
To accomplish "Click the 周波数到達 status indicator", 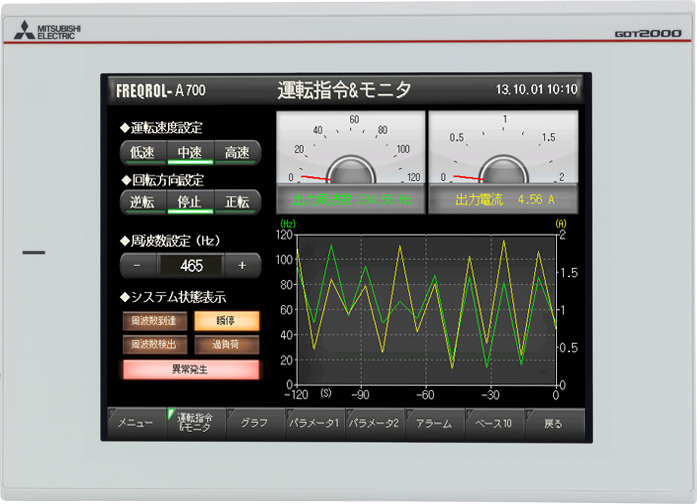I will [x=153, y=321].
